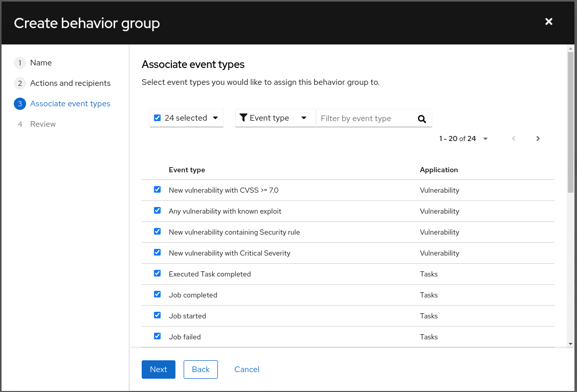Toggle the bulk select all checkbox
Viewport: 577px width, 392px height.
158,118
